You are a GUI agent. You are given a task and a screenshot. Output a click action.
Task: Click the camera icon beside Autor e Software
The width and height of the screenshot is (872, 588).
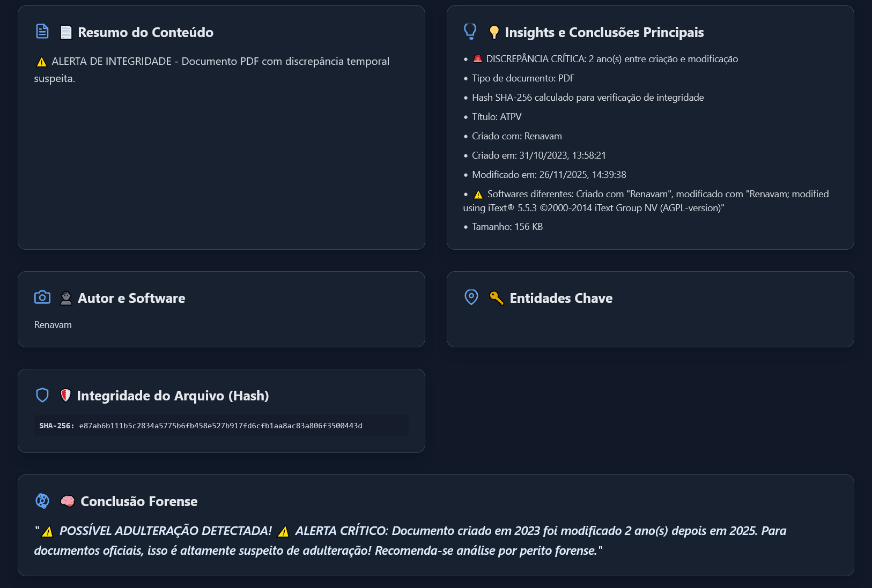coord(42,297)
